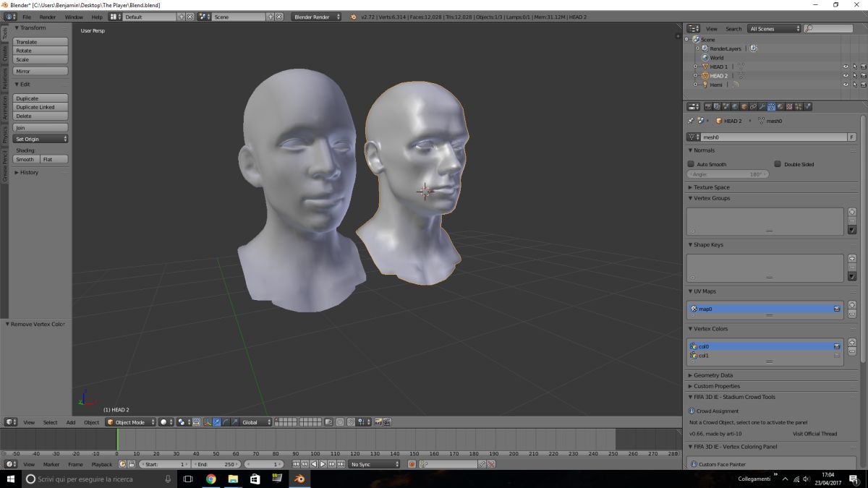Viewport: 868px width, 488px height.
Task: Open the Set Origin dropdown
Action: coord(41,139)
